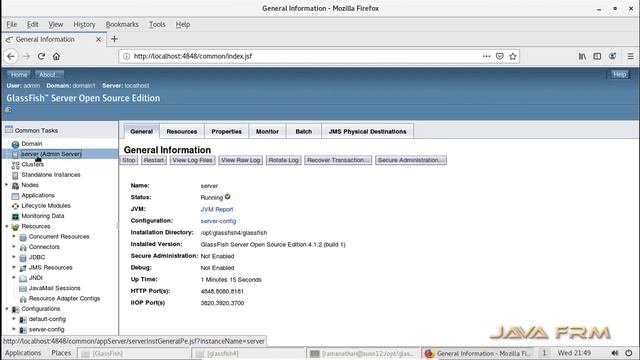Image resolution: width=640 pixels, height=360 pixels.
Task: Click the JNDI folder icon
Action: [23, 278]
